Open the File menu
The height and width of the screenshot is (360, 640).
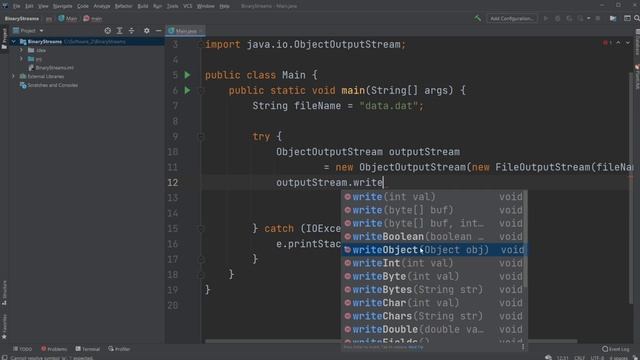click(16, 6)
